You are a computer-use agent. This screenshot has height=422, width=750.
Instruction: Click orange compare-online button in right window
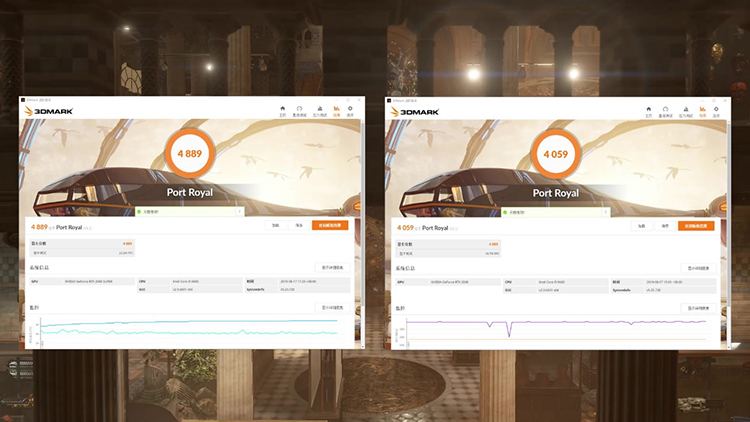[696, 226]
